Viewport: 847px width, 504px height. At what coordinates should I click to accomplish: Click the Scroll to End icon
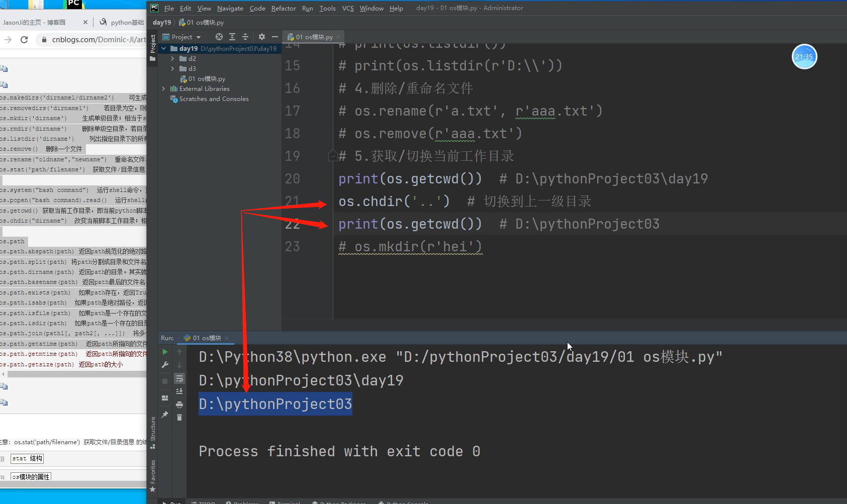179,391
